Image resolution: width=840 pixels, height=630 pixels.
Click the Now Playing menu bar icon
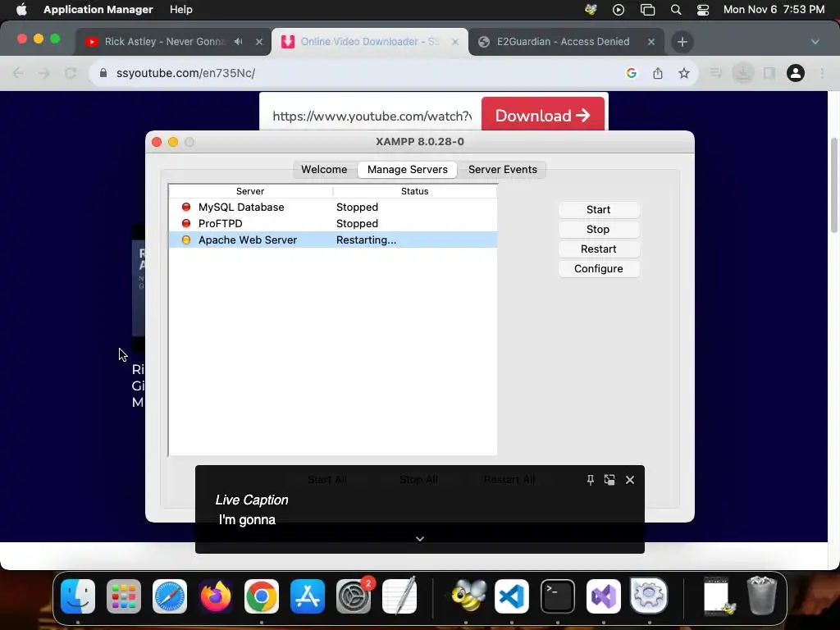619,10
